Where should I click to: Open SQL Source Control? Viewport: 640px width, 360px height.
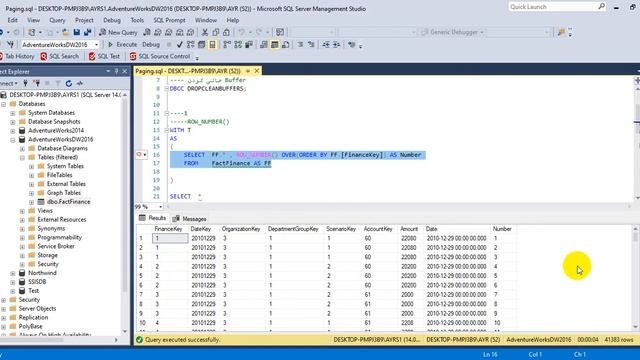pyautogui.click(x=160, y=56)
